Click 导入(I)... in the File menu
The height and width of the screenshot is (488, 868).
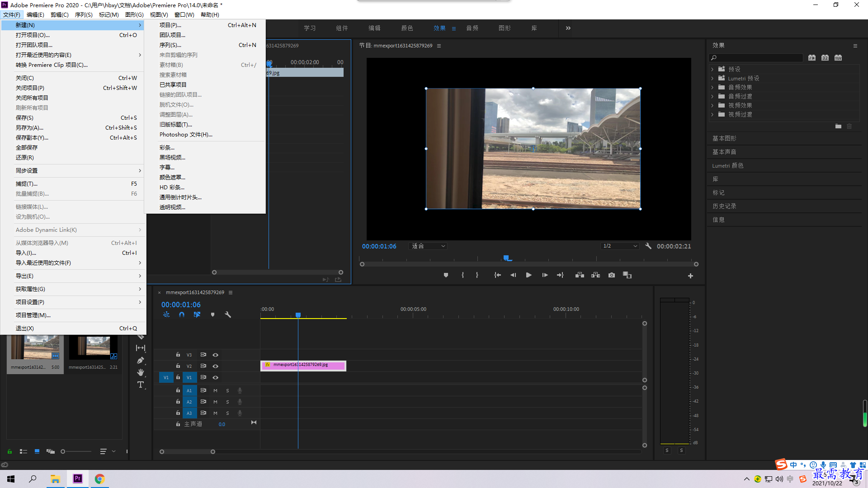click(73, 253)
